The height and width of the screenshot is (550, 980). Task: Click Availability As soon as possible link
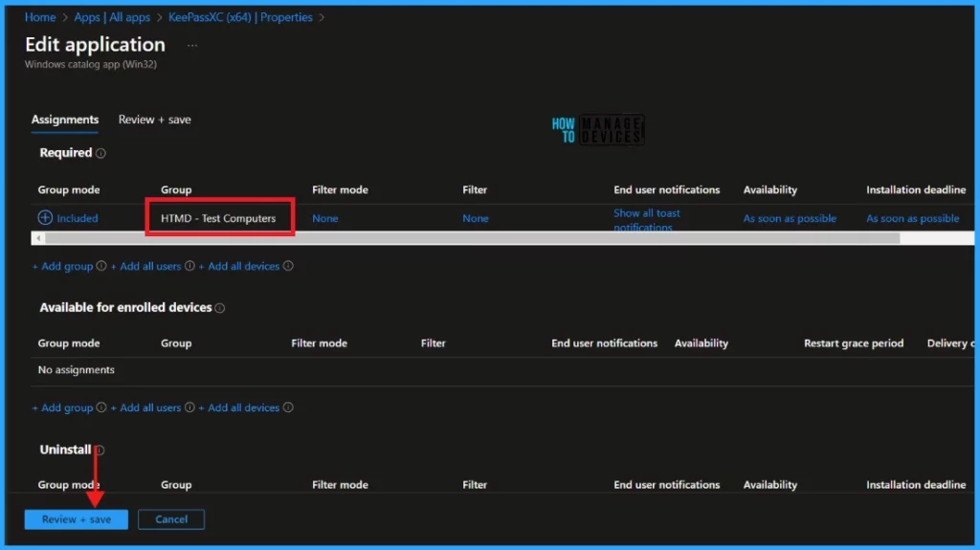pos(790,218)
